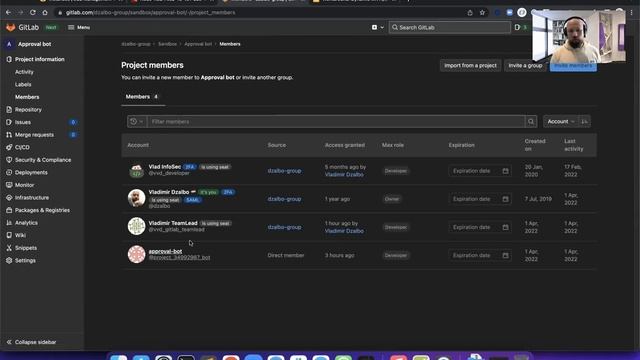Viewport: 640px width, 360px height.
Task: Focus the Search GitLab field
Action: point(449,27)
